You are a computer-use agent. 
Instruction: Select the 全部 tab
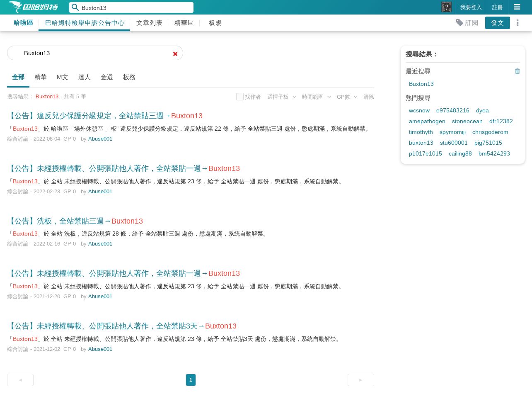[18, 77]
